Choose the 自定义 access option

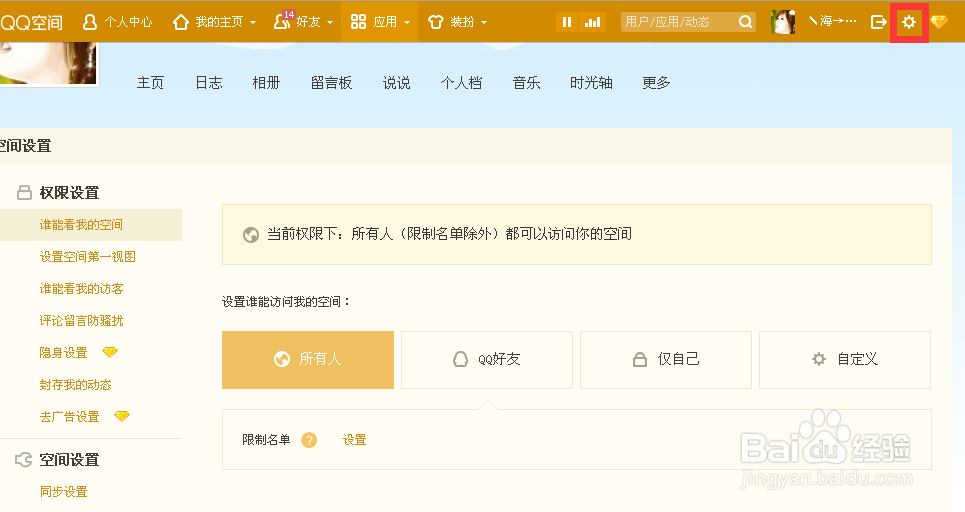tap(845, 360)
